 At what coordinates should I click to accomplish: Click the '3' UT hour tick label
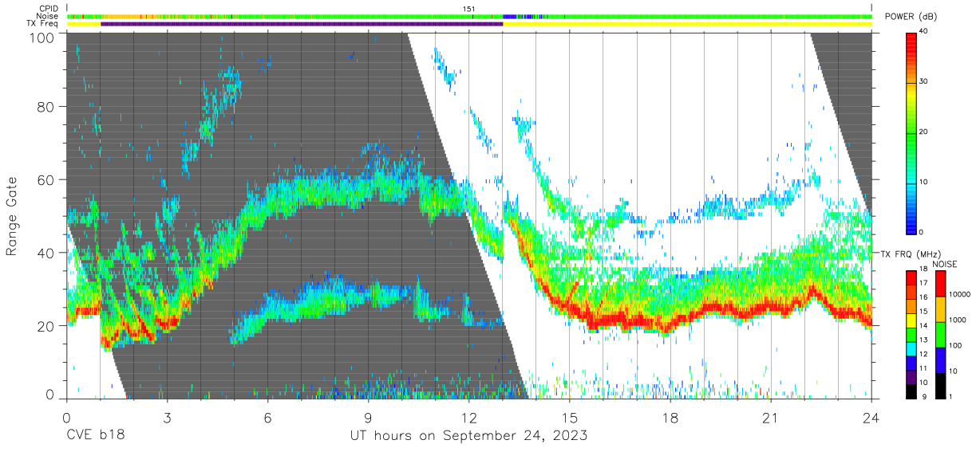[x=168, y=418]
